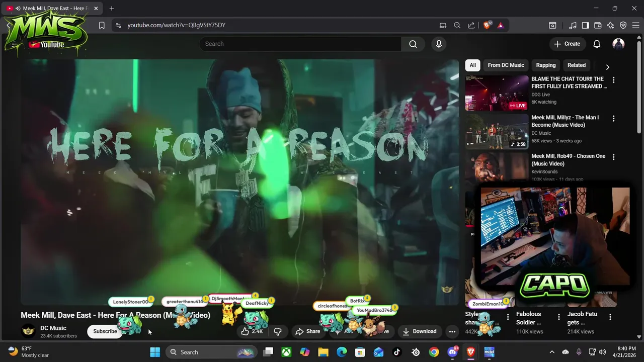Open options for The Man I Become video
The image size is (644, 362).
pos(613,119)
